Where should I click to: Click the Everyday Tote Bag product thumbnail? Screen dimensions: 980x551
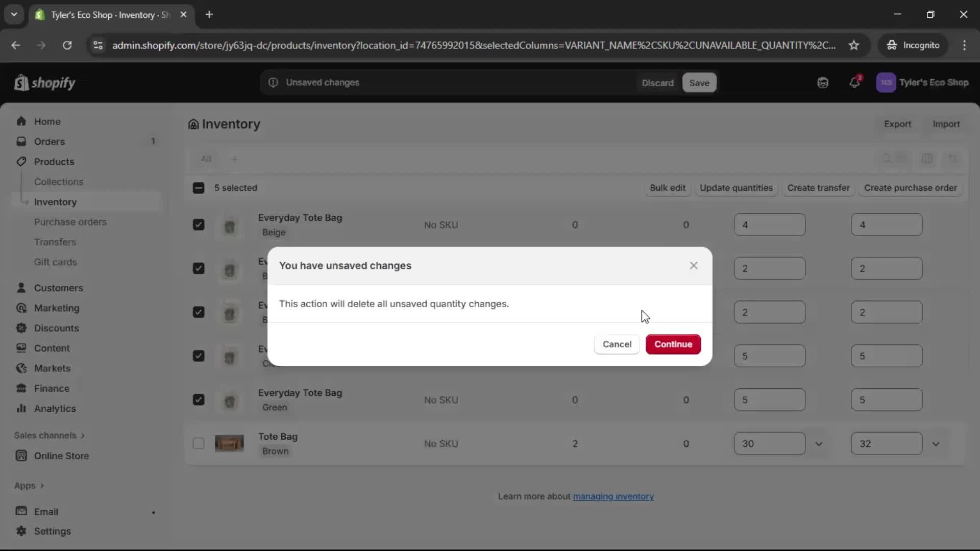point(230,224)
